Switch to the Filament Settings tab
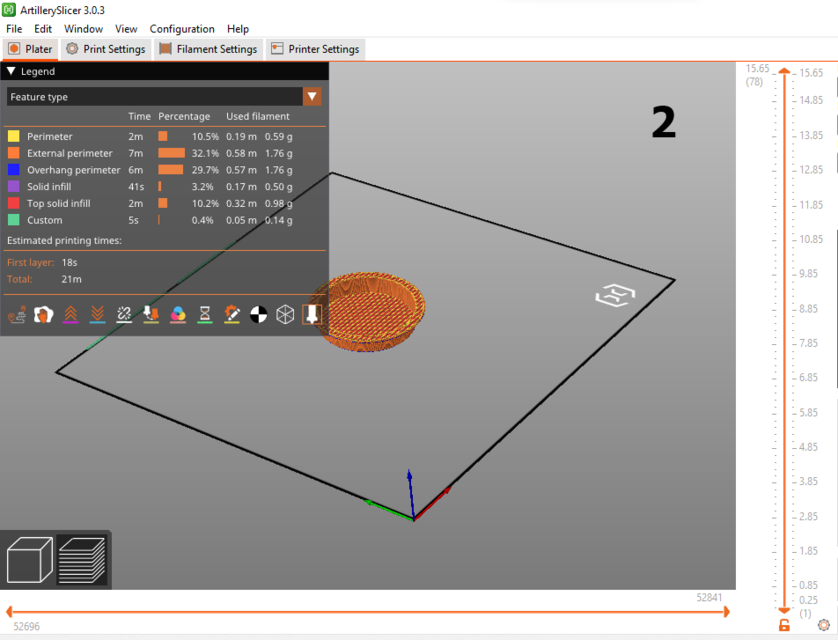This screenshot has height=640, width=838. point(208,48)
